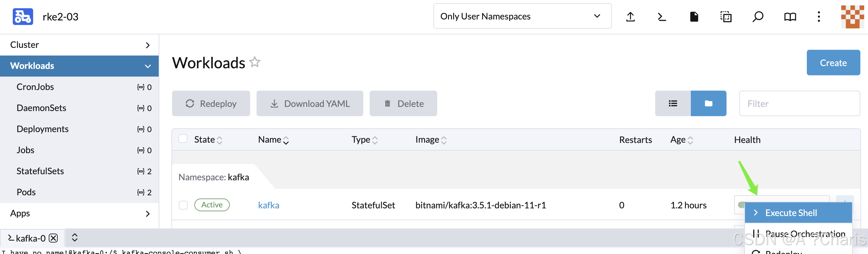The image size is (868, 254).
Task: Click into the Filter input field
Action: 799,104
